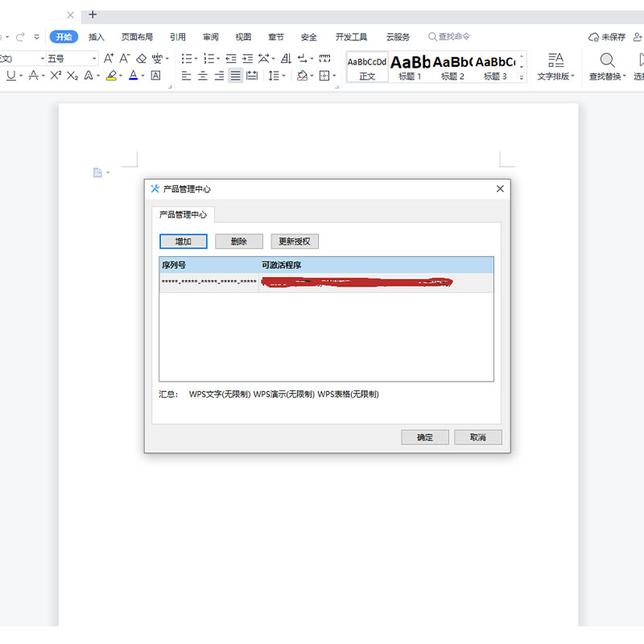Click the distributed alignment icon
The height and width of the screenshot is (644, 644).
[252, 76]
